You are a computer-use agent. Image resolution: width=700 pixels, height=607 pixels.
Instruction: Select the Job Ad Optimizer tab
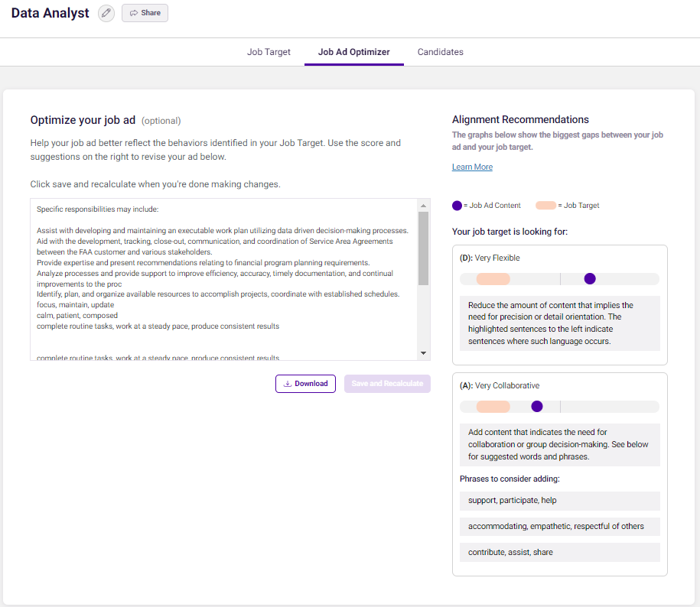click(354, 52)
